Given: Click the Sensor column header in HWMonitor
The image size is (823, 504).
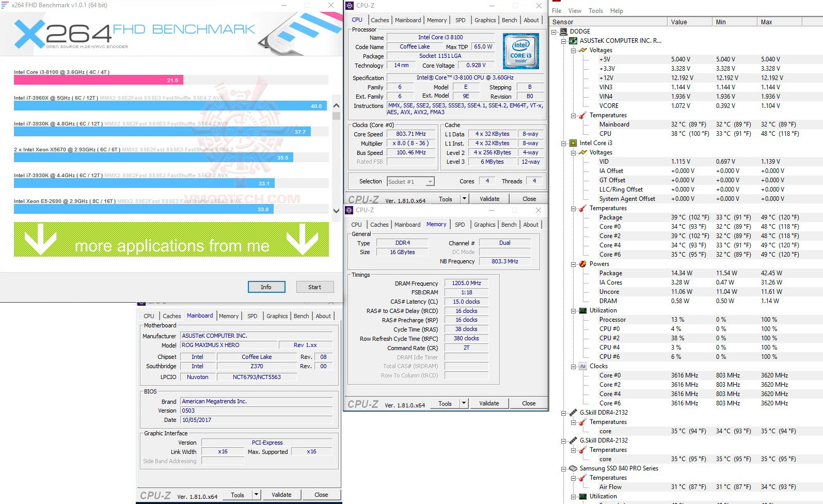Looking at the screenshot, I should (x=609, y=22).
